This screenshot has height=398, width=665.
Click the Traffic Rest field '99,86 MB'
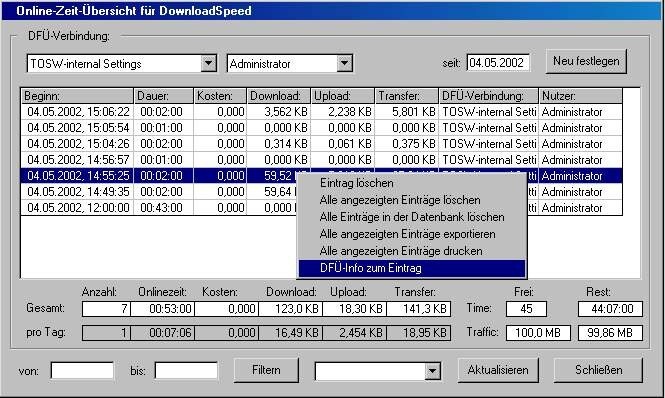610,333
